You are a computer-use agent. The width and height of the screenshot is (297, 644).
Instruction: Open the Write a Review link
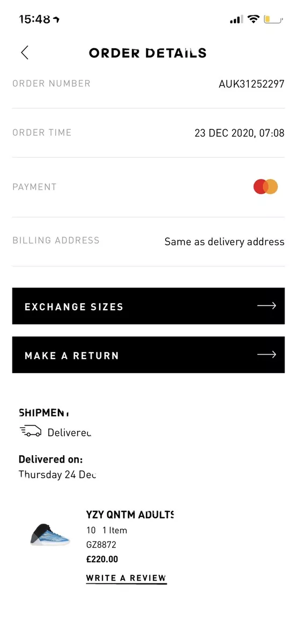[127, 578]
